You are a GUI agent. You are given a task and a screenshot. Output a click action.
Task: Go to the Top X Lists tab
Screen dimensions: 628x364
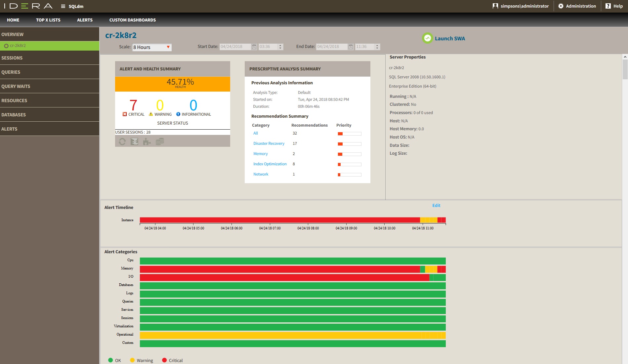48,20
